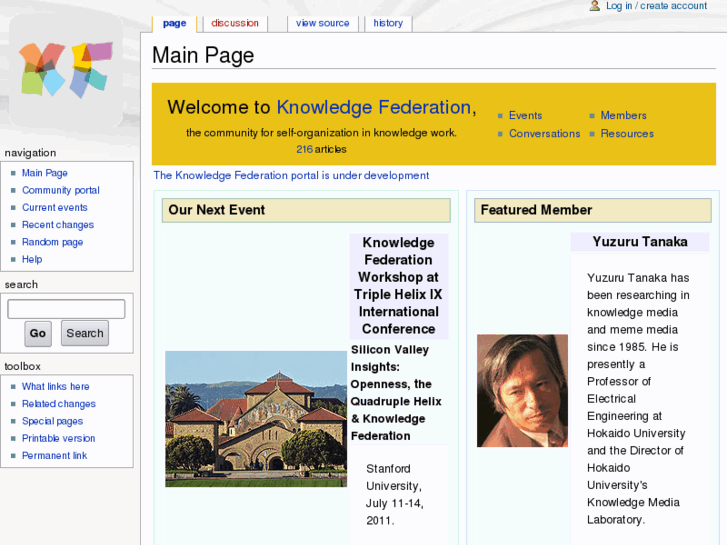The height and width of the screenshot is (545, 727).
Task: Open Community portal in navigation
Action: [61, 190]
